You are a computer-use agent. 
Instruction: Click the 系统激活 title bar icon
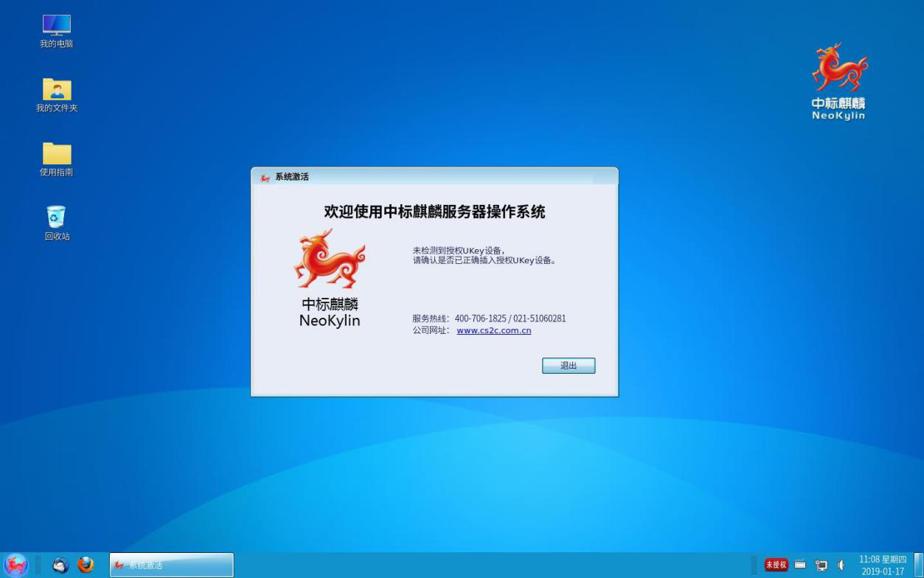[263, 177]
